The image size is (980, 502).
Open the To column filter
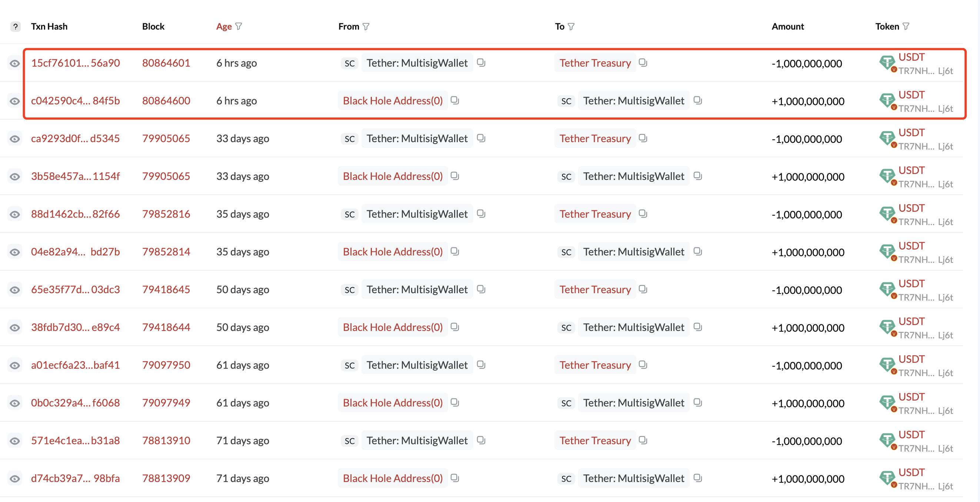coord(571,26)
